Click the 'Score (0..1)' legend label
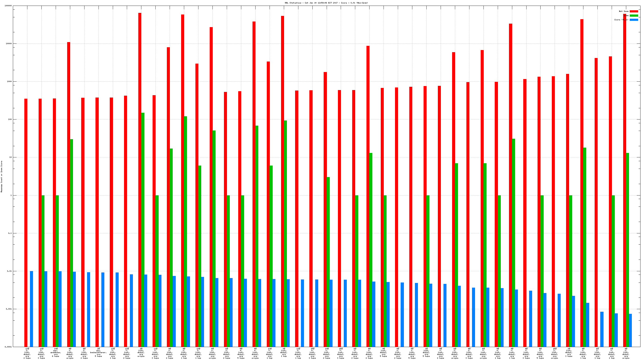This screenshot has height=362, width=644. click(x=621, y=20)
